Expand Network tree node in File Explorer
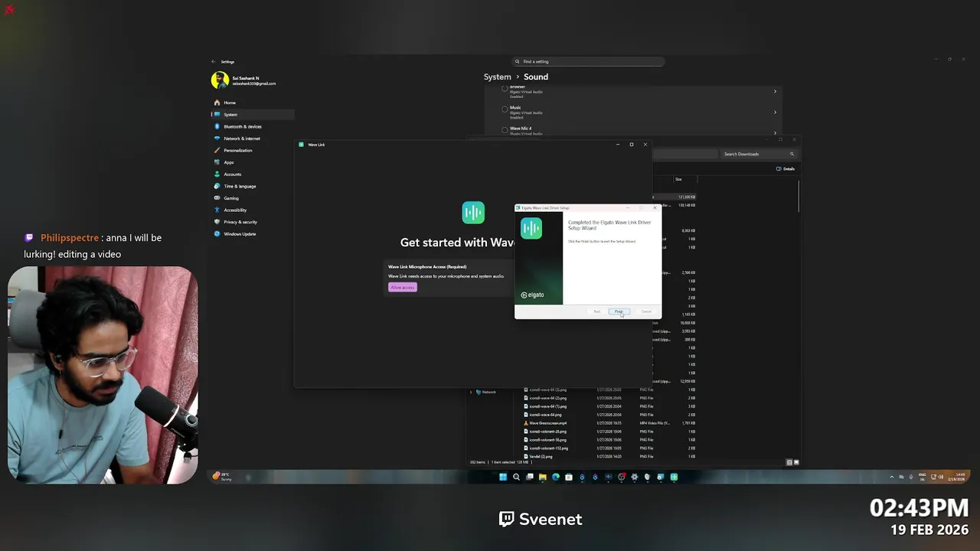This screenshot has width=980, height=551. pos(471,392)
